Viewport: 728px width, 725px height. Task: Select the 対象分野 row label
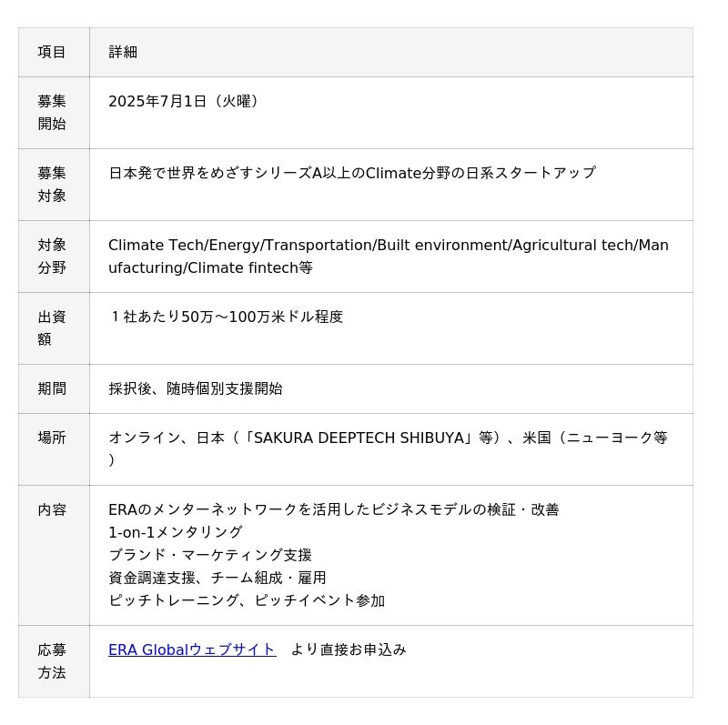click(x=52, y=257)
